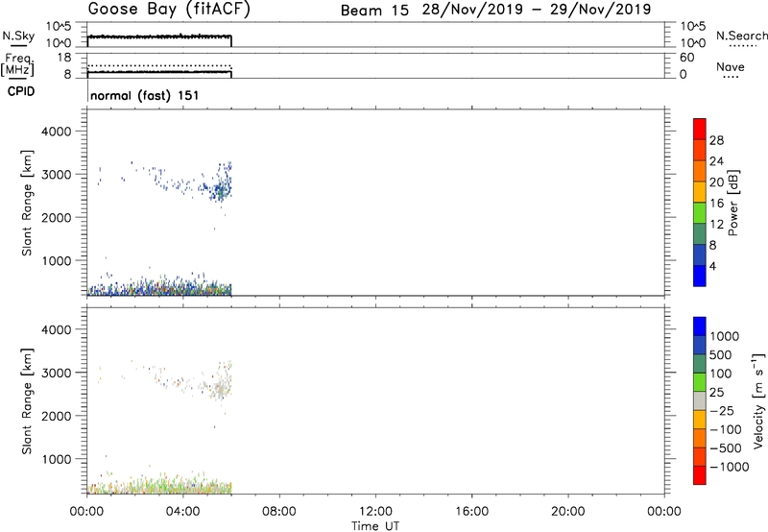Viewport: 768px width, 532px height.
Task: Click the sky noise trace in N.Sky panel
Action: click(x=159, y=36)
